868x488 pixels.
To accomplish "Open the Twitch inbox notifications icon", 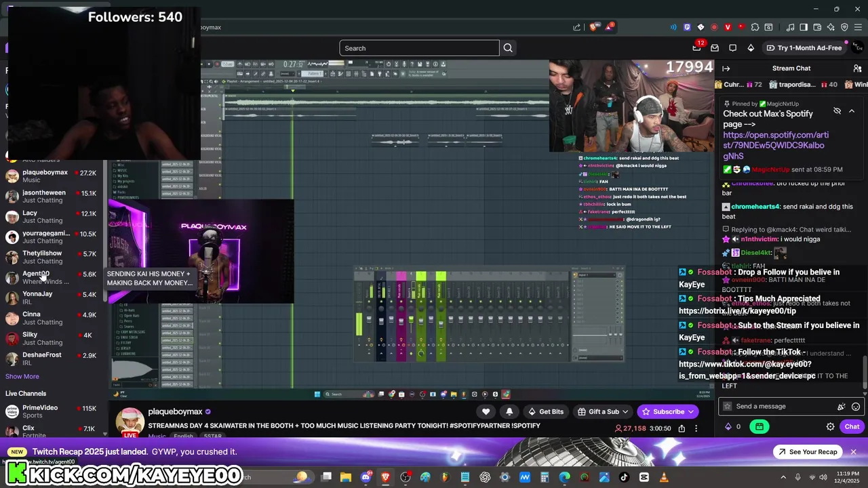I will 715,48.
